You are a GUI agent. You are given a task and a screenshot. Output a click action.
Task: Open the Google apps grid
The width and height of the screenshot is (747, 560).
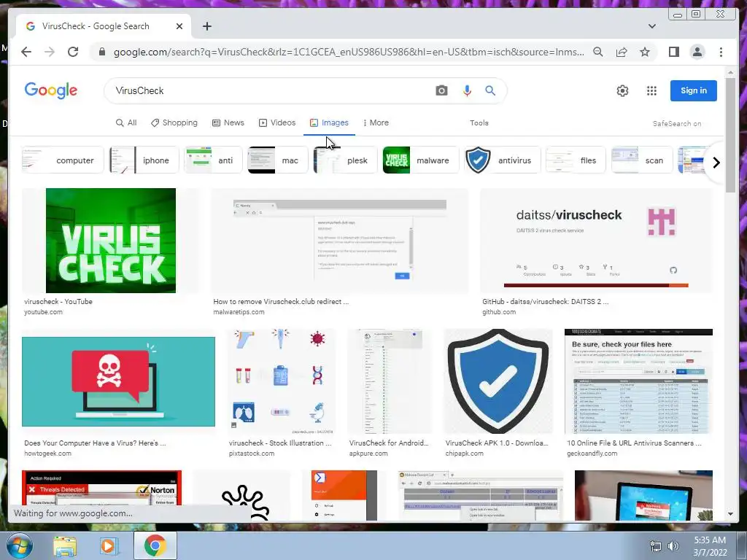point(651,90)
